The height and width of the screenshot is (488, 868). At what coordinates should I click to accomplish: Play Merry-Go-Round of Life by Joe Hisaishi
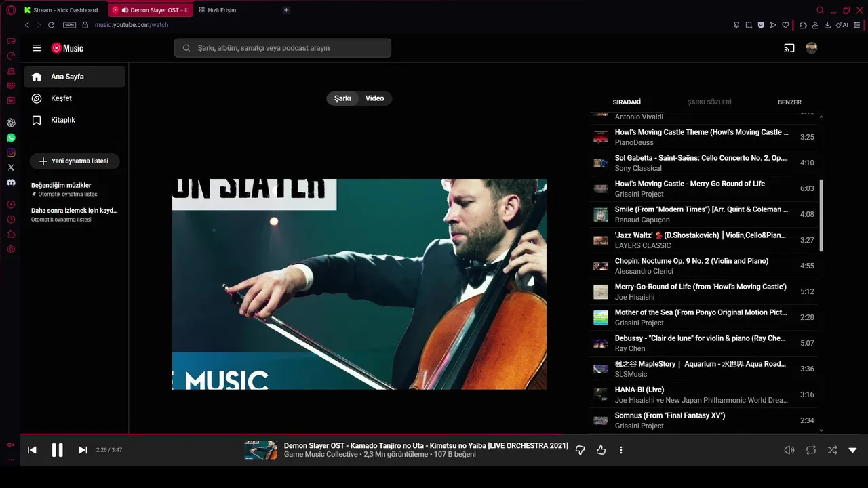[x=704, y=292]
